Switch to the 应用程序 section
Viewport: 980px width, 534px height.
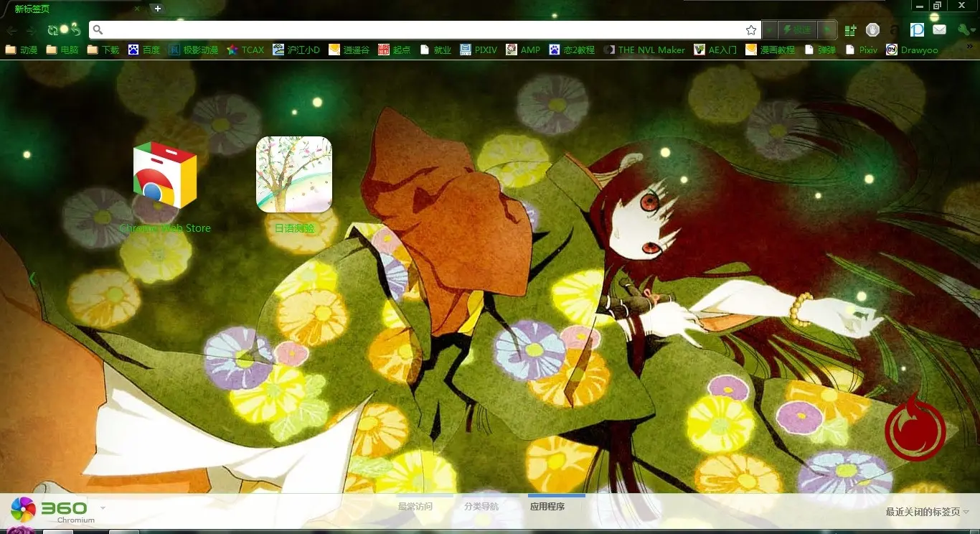pyautogui.click(x=547, y=506)
